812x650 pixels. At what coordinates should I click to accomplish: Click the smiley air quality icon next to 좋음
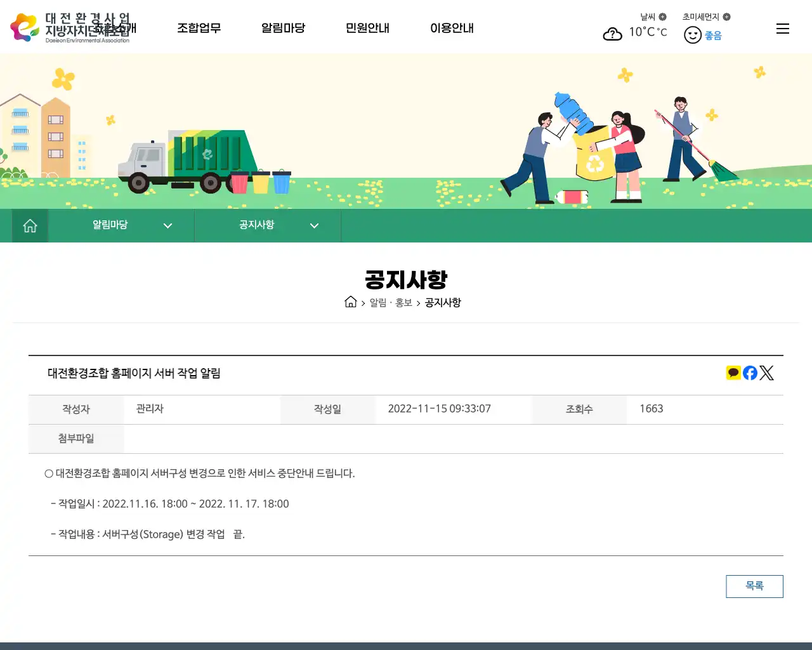pyautogui.click(x=693, y=35)
